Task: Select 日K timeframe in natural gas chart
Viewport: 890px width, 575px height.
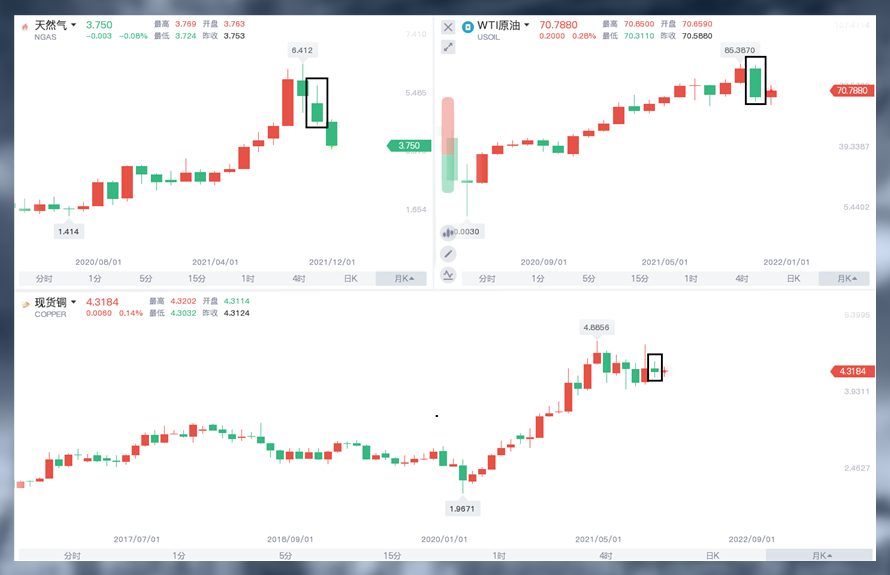Action: coord(350,279)
